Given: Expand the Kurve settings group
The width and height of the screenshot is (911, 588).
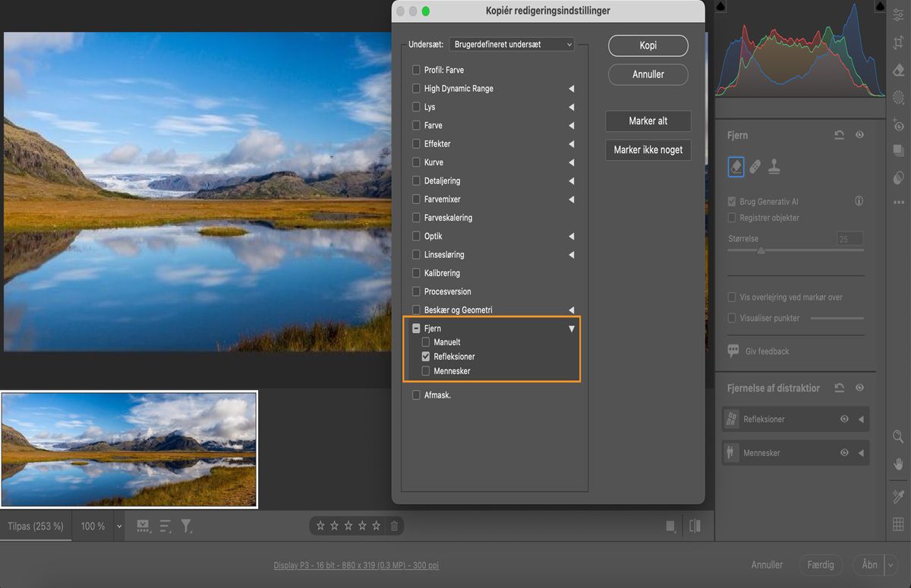Looking at the screenshot, I should point(572,162).
